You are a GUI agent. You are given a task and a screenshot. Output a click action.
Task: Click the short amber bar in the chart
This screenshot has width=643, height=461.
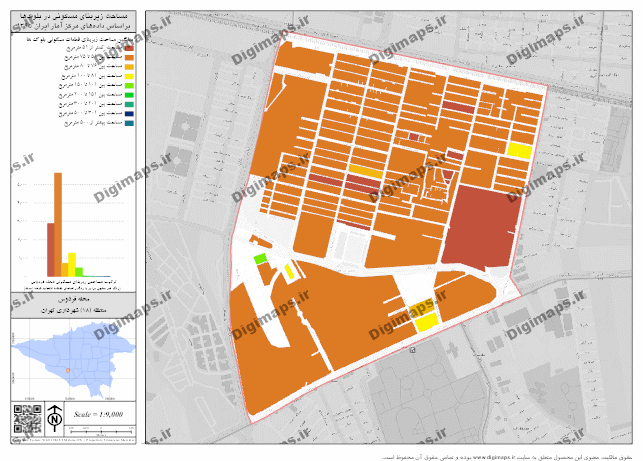click(x=65, y=270)
